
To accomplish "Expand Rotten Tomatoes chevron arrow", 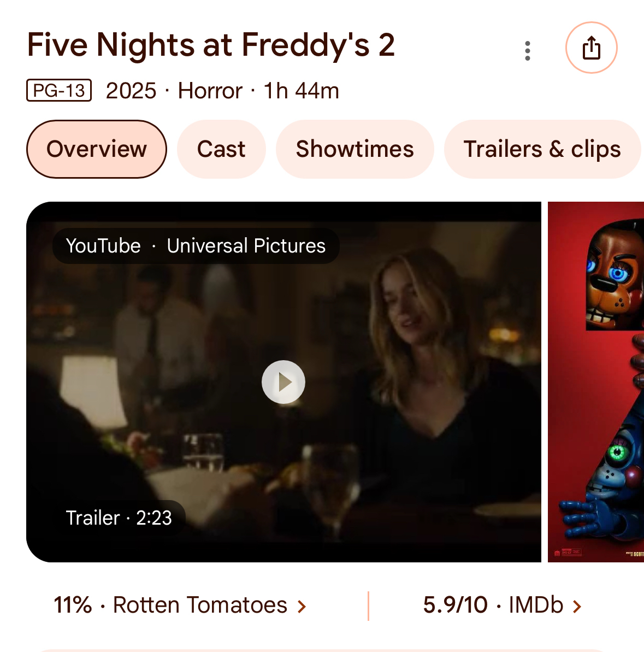I will [x=302, y=606].
